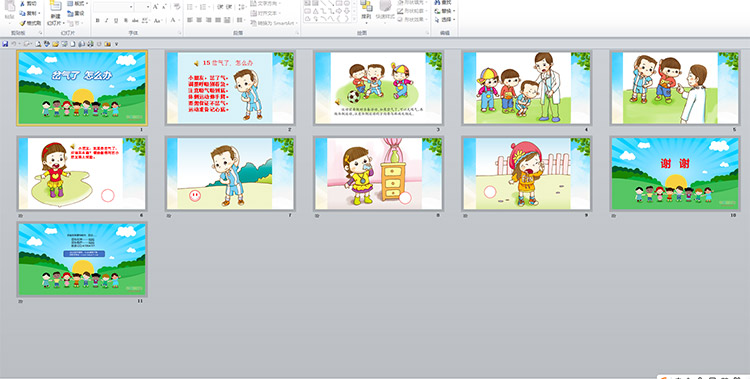Click the Distributed alignment button
750x379 pixels.
(227, 20)
